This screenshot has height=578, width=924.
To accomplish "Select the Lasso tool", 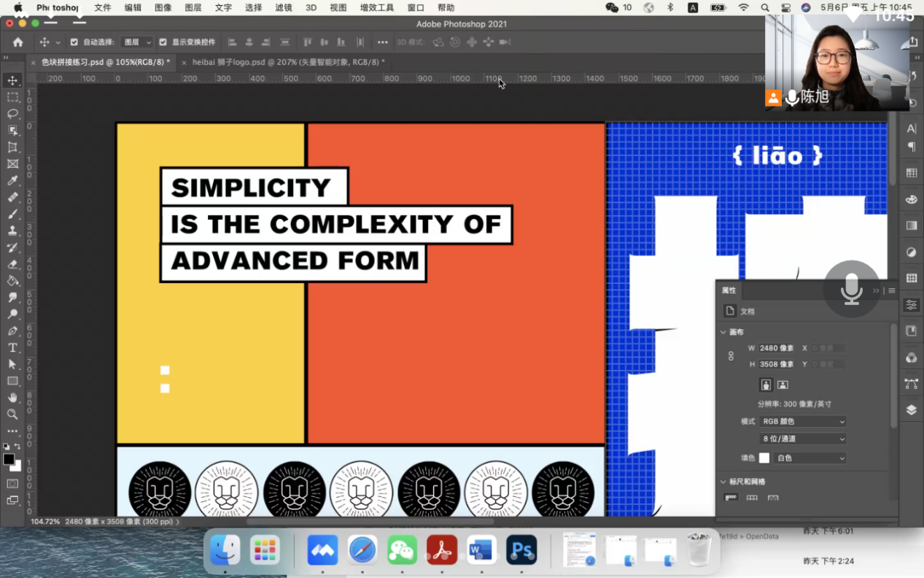I will 12,114.
